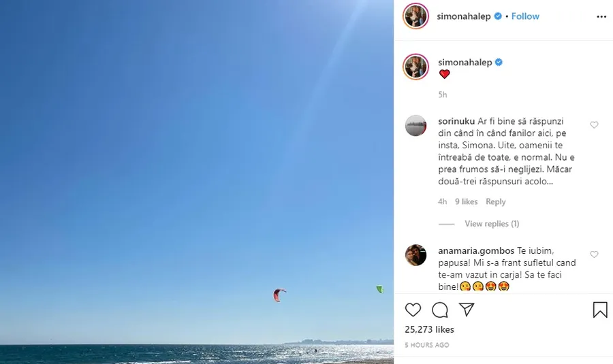Click simonahalep username in the caption
This screenshot has width=613, height=364.
(465, 63)
